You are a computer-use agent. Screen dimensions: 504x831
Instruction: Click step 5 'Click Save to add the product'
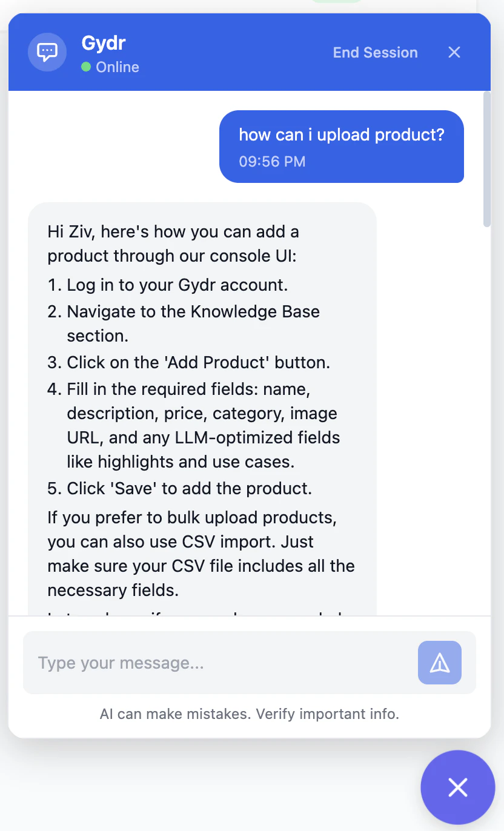click(x=180, y=488)
